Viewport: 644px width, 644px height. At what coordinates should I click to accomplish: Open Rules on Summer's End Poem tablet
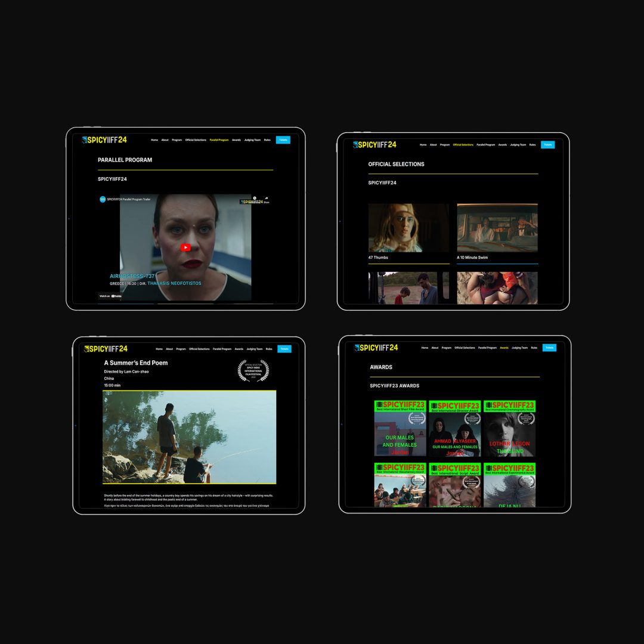[x=269, y=349]
